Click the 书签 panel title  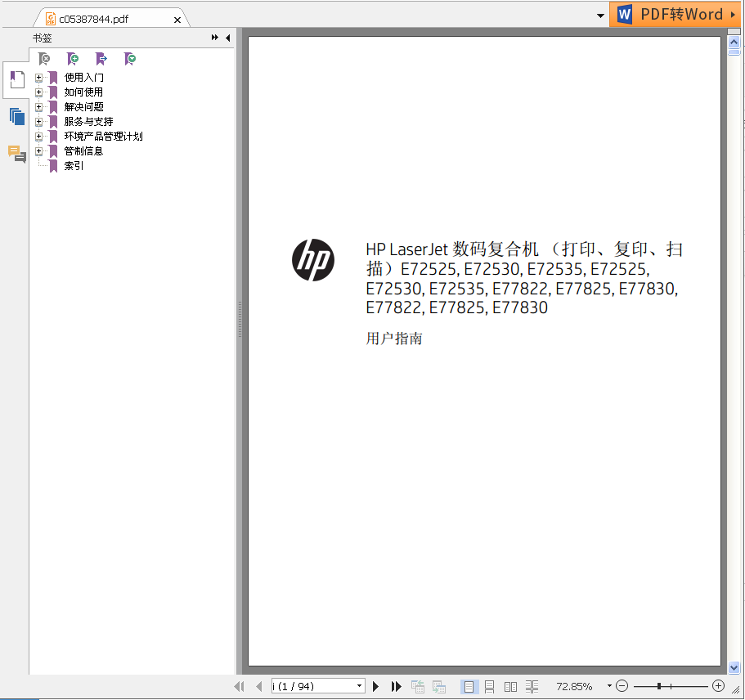43,38
